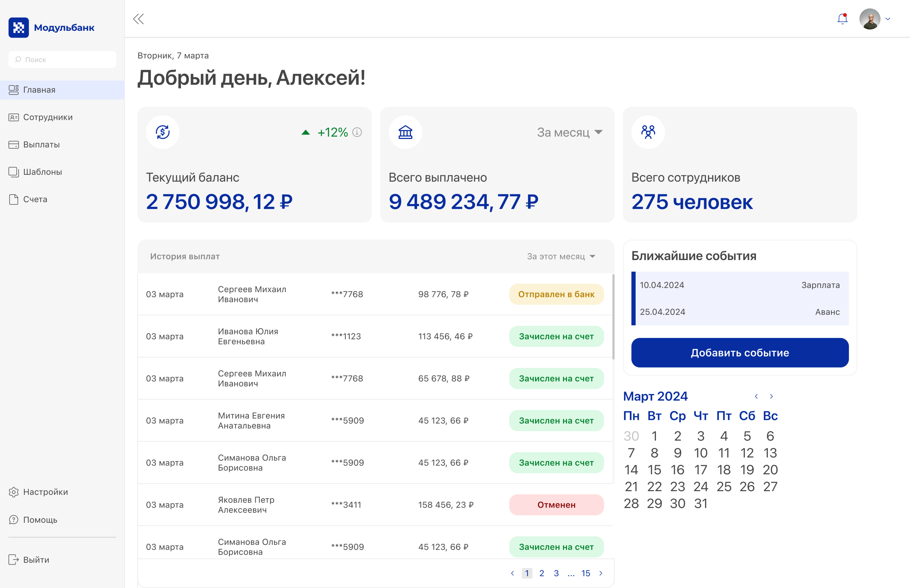Click the Главная dashboard icon

coord(14,90)
